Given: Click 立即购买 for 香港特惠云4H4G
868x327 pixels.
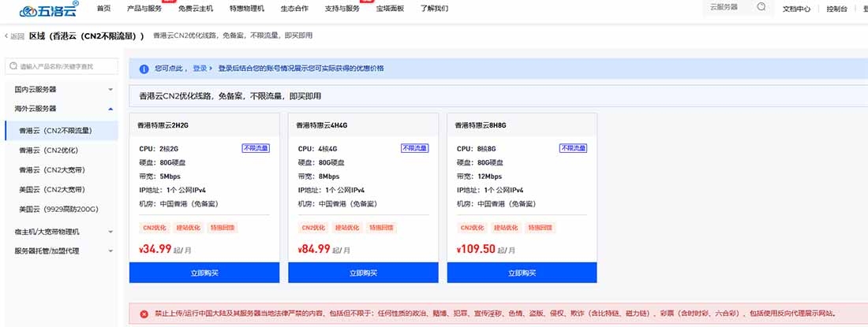Looking at the screenshot, I should [363, 273].
